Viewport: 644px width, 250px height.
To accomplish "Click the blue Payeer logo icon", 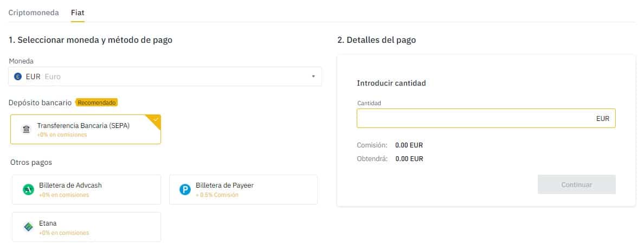I will (185, 189).
